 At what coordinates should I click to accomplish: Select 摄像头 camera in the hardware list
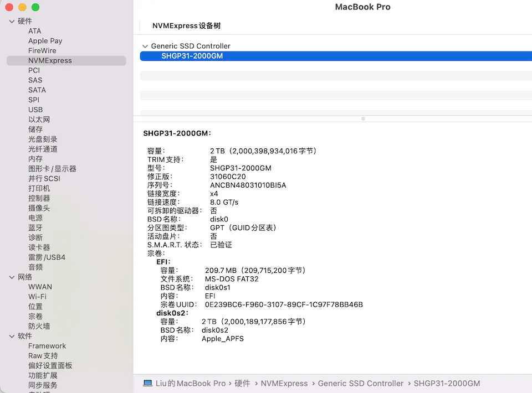point(38,208)
